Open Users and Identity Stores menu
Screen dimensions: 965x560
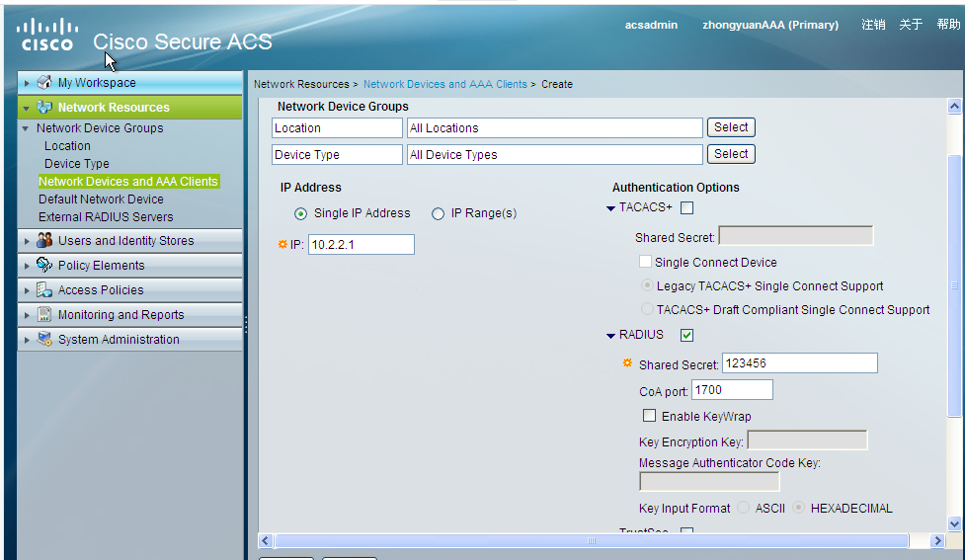(129, 241)
